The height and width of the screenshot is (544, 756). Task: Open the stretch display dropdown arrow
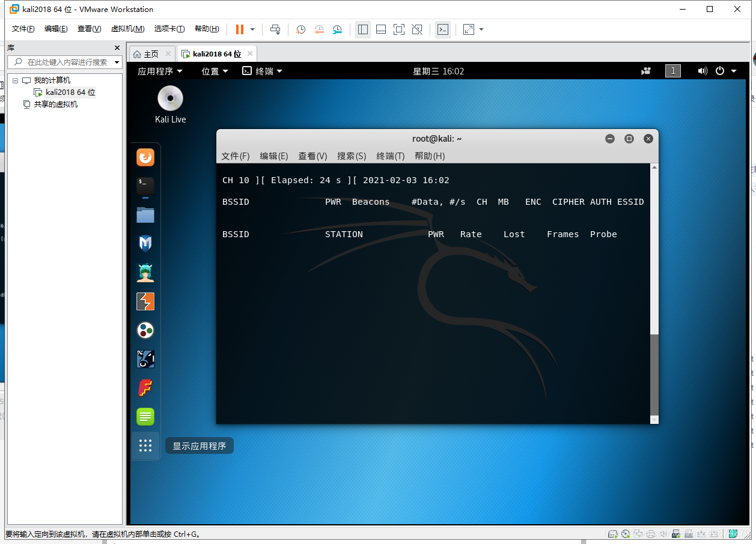tap(481, 29)
